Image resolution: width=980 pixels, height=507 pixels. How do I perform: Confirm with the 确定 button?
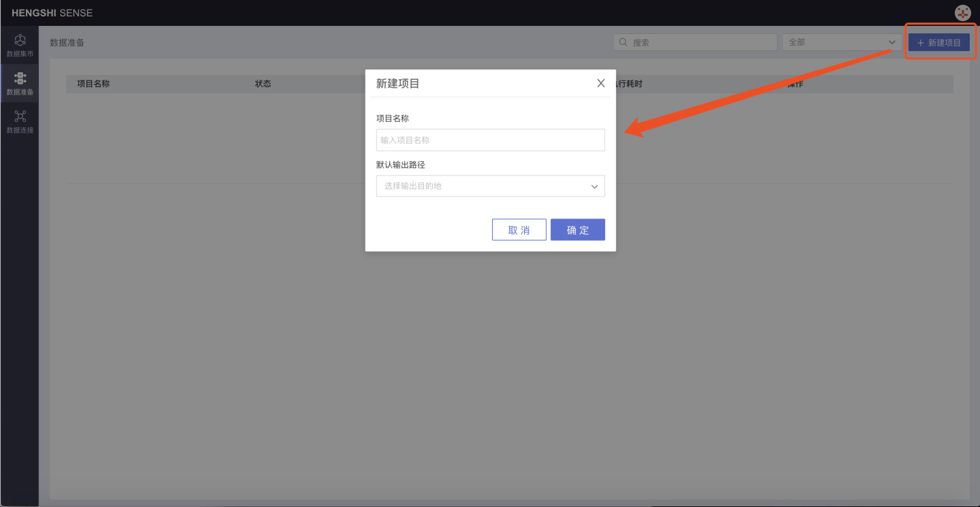click(577, 230)
